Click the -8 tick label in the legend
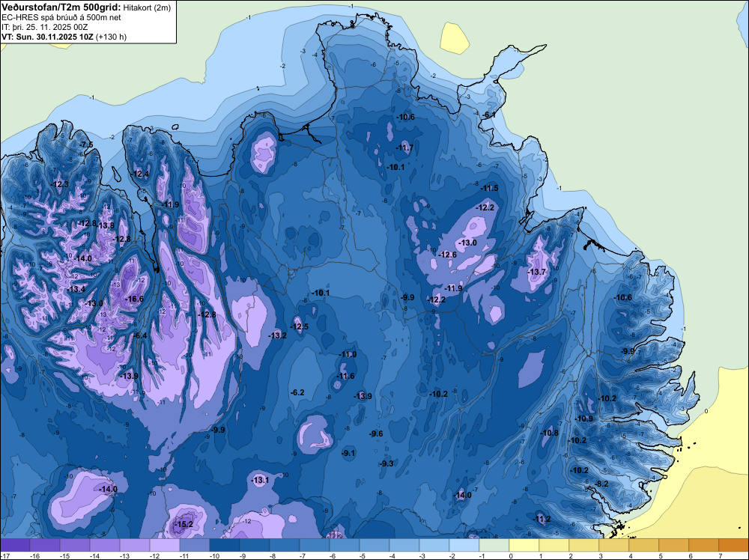The image size is (749, 560). pos(273,556)
